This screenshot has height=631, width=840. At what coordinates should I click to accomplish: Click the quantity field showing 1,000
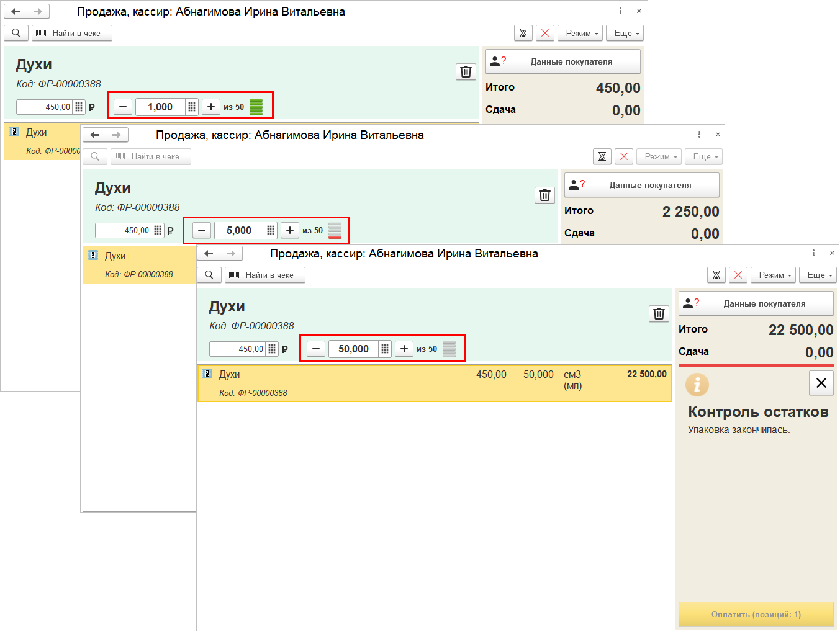click(161, 107)
